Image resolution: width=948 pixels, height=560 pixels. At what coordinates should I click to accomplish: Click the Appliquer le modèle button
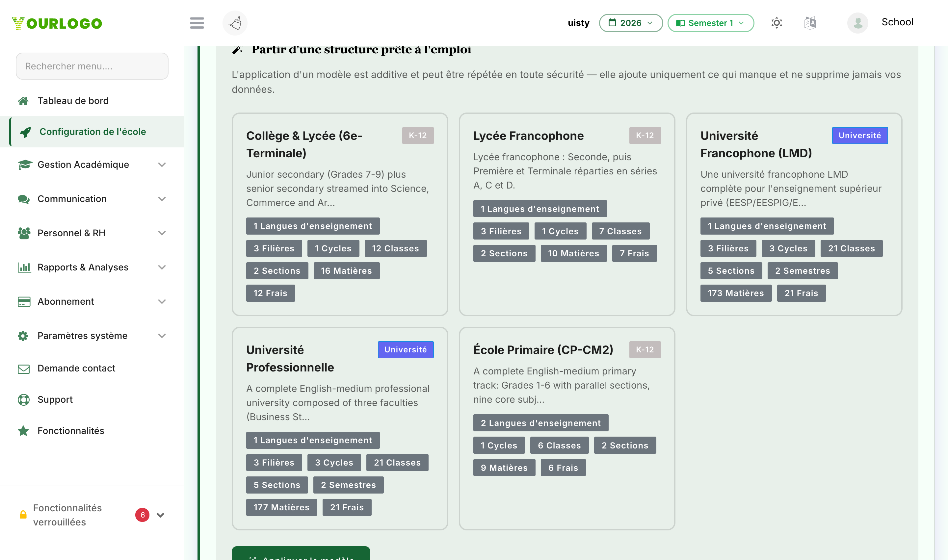[301, 553]
